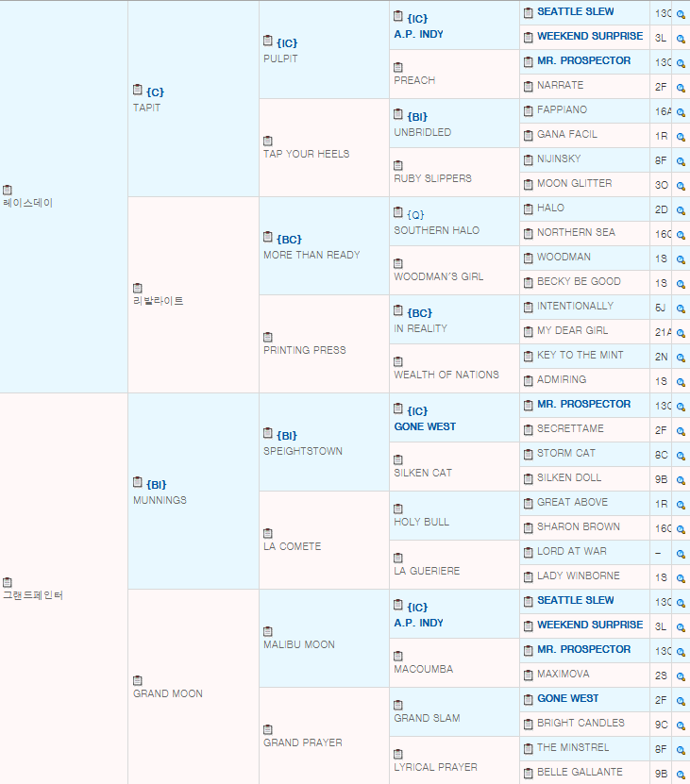Click the {BC} marker above IN REALITY
Screen dimensions: 690x784
coord(419,312)
